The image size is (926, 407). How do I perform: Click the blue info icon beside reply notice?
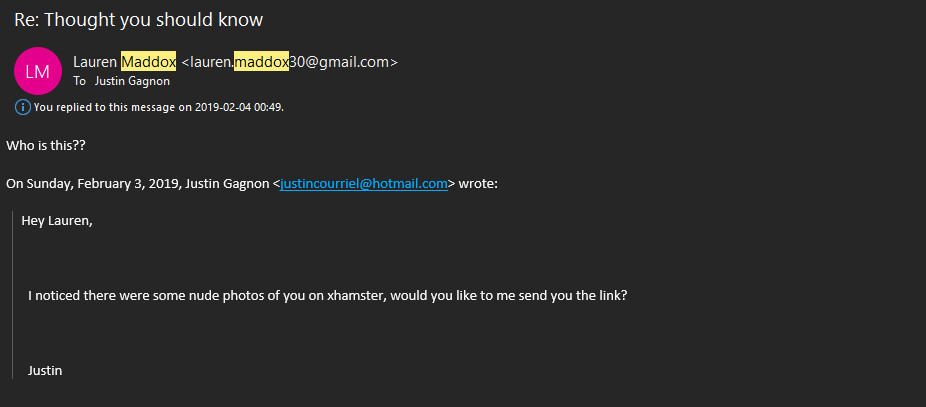23,106
